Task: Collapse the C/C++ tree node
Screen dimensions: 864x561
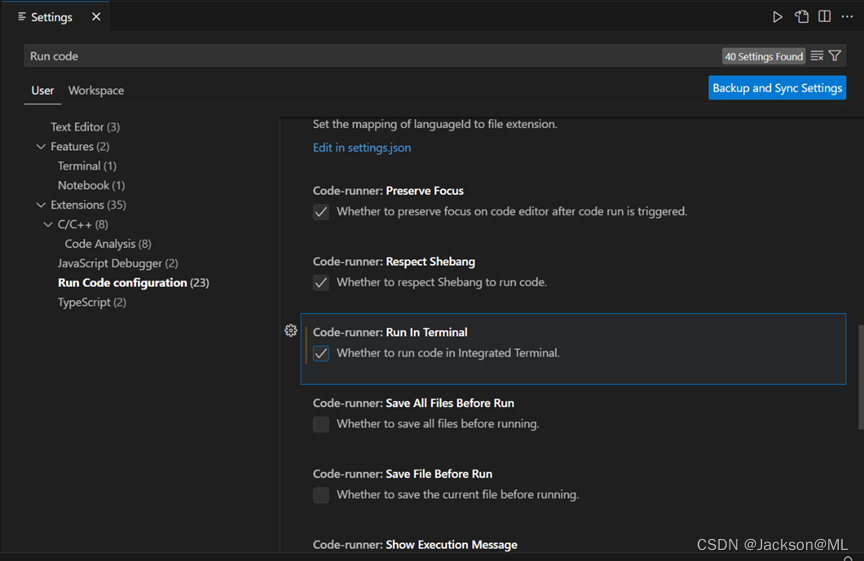Action: (48, 225)
